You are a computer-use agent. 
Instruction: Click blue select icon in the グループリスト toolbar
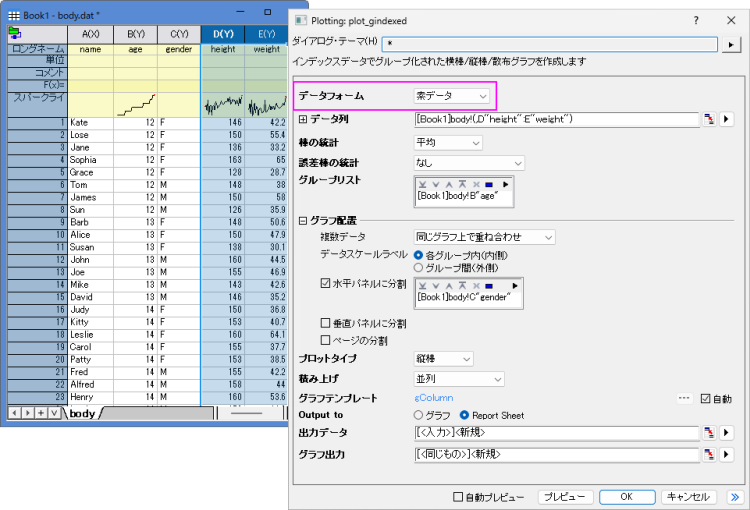pos(489,184)
